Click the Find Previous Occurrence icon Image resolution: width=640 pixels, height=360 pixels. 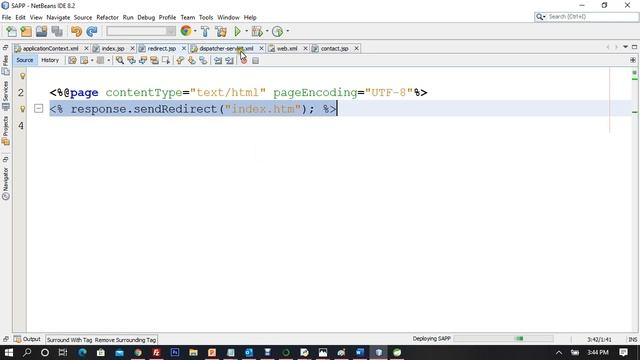click(131, 60)
